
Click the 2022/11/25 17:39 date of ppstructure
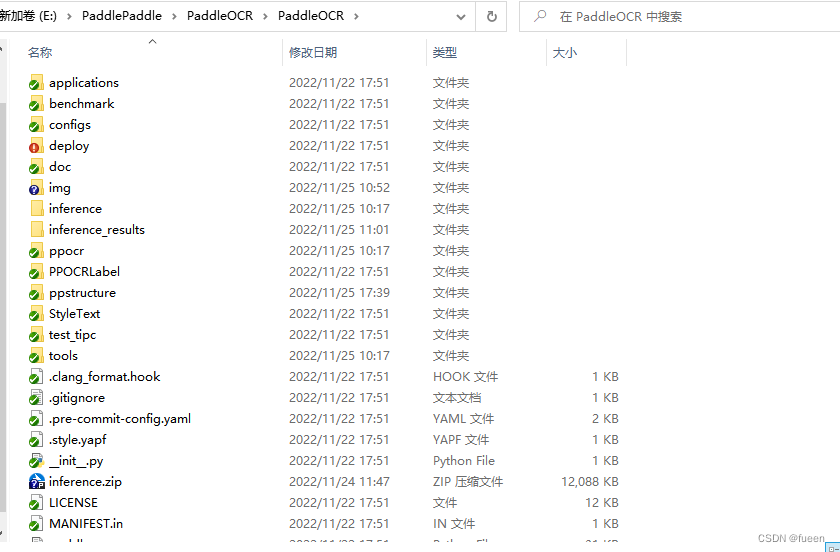click(x=339, y=293)
